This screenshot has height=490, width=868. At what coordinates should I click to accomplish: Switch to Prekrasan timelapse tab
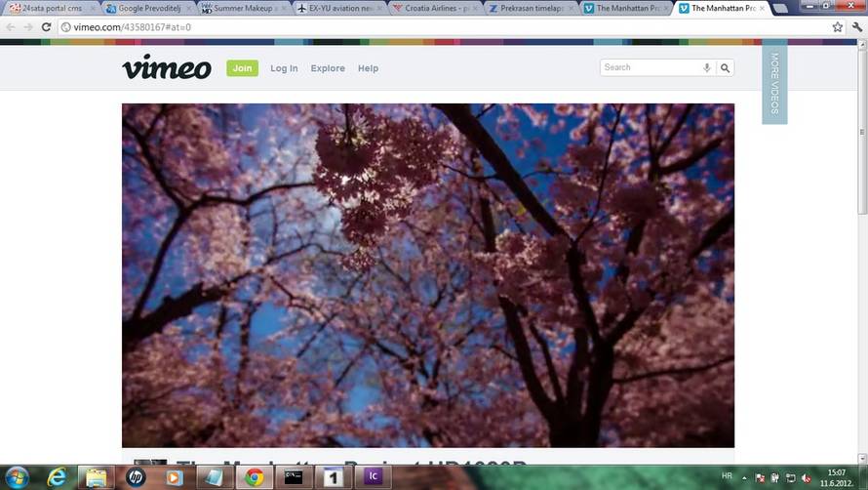pyautogui.click(x=531, y=9)
